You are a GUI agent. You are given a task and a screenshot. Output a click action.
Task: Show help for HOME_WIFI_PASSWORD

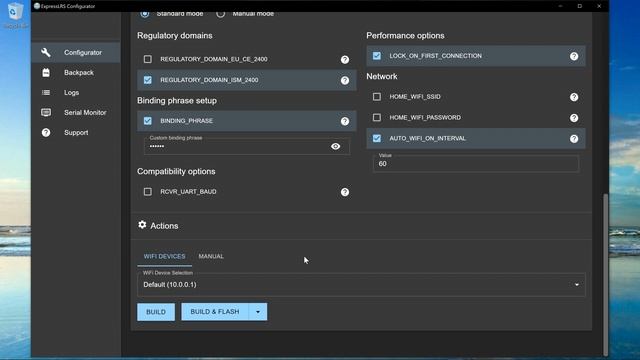[x=574, y=118]
